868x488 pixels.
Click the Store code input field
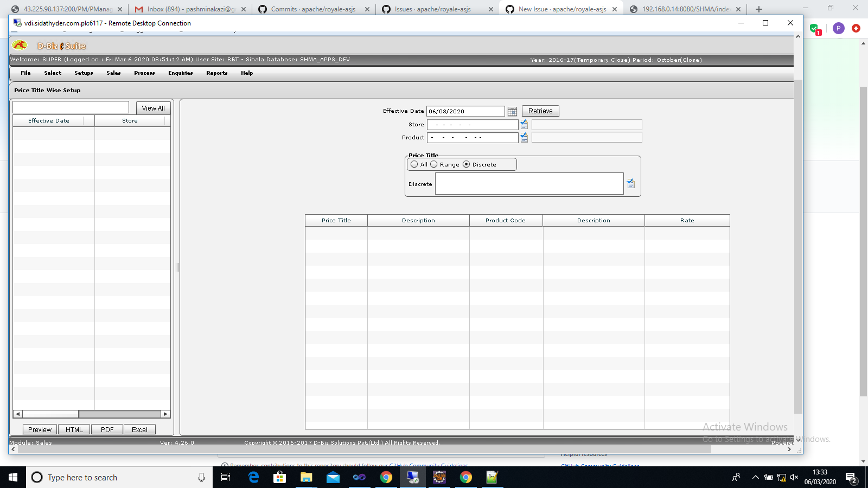point(473,125)
